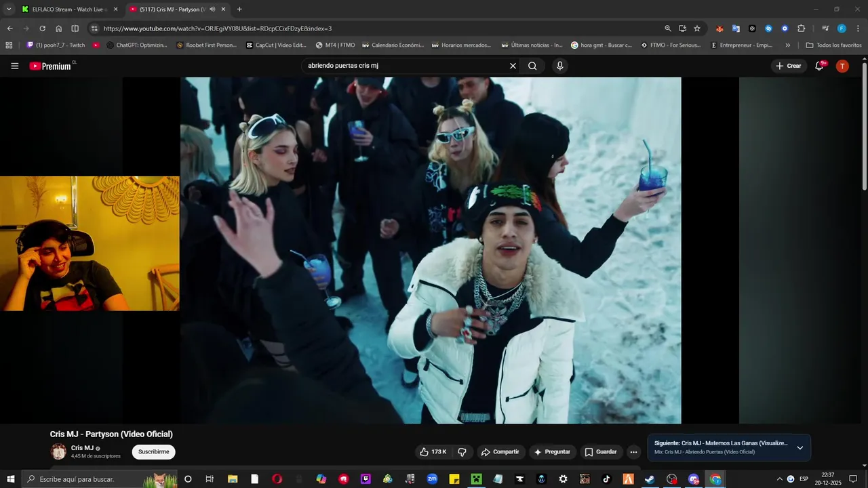868x488 pixels.
Task: Close the Cris MJ - Partyson tab
Action: point(223,9)
